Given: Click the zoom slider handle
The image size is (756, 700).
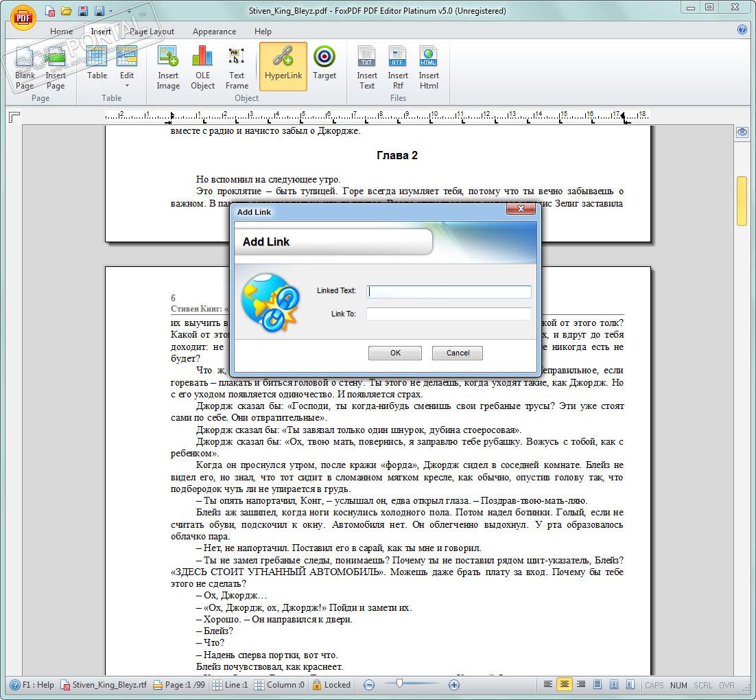Looking at the screenshot, I should [399, 684].
